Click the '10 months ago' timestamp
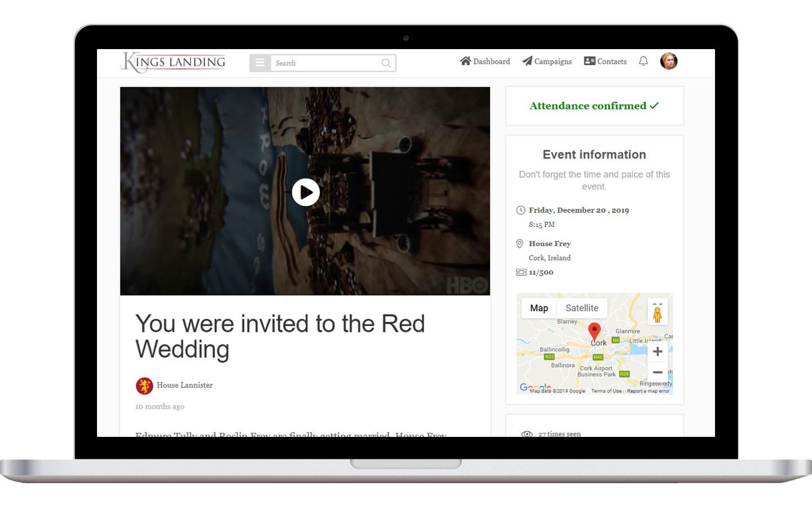This screenshot has height=508, width=812. [160, 406]
